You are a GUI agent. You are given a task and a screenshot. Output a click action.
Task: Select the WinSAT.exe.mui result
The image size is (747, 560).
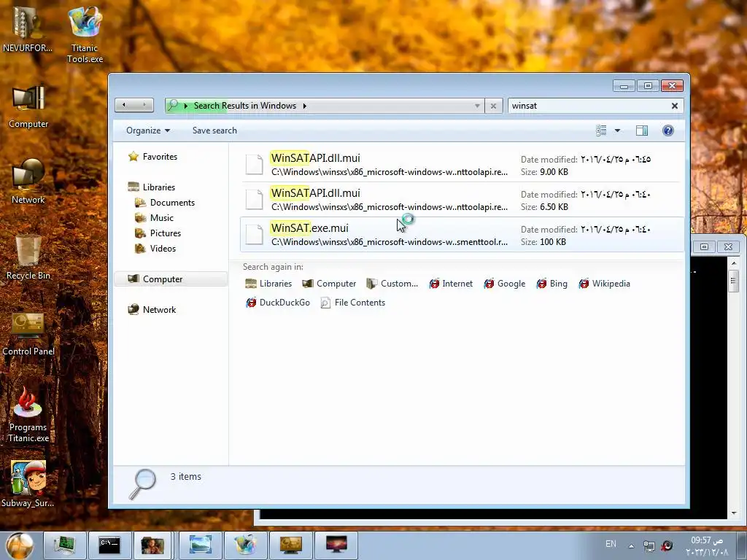coord(461,234)
